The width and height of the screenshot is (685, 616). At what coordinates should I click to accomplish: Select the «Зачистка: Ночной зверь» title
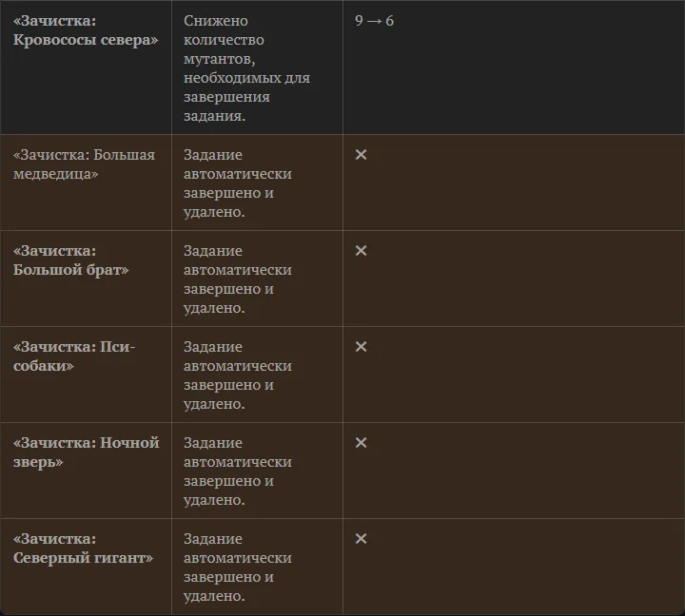(86, 452)
